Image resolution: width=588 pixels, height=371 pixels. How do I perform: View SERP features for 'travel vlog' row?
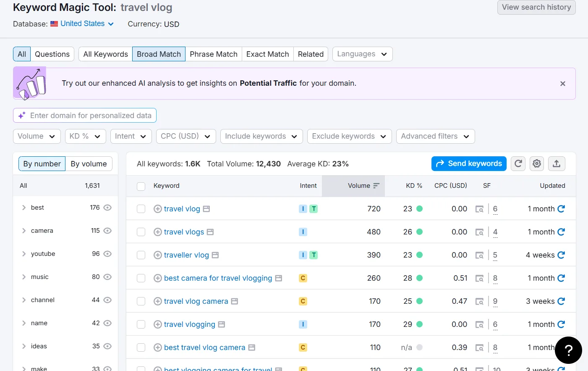coord(495,209)
